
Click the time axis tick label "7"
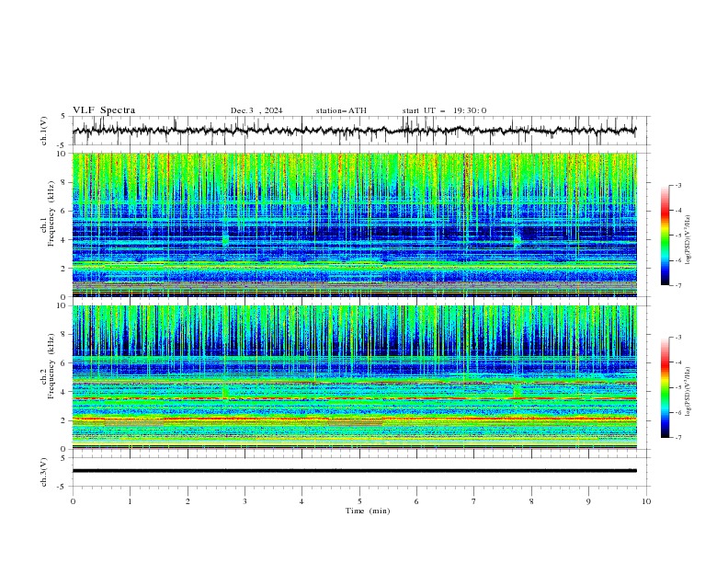click(474, 501)
